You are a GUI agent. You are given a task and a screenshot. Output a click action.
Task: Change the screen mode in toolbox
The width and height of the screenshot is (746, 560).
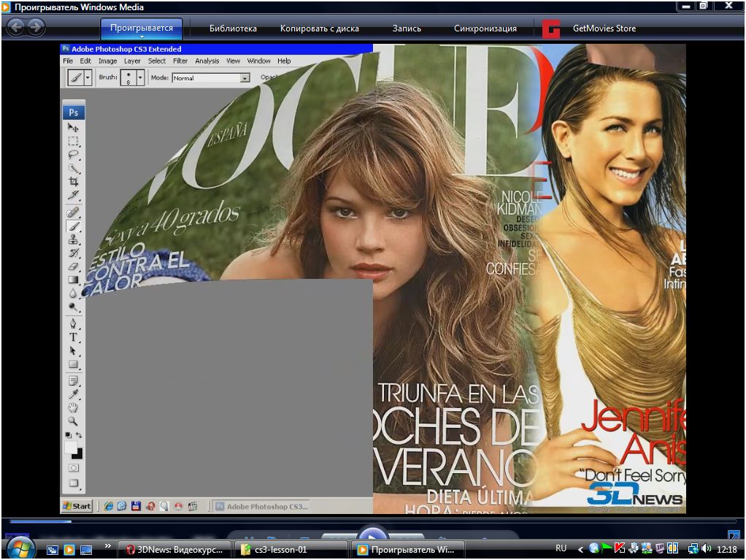tap(73, 483)
